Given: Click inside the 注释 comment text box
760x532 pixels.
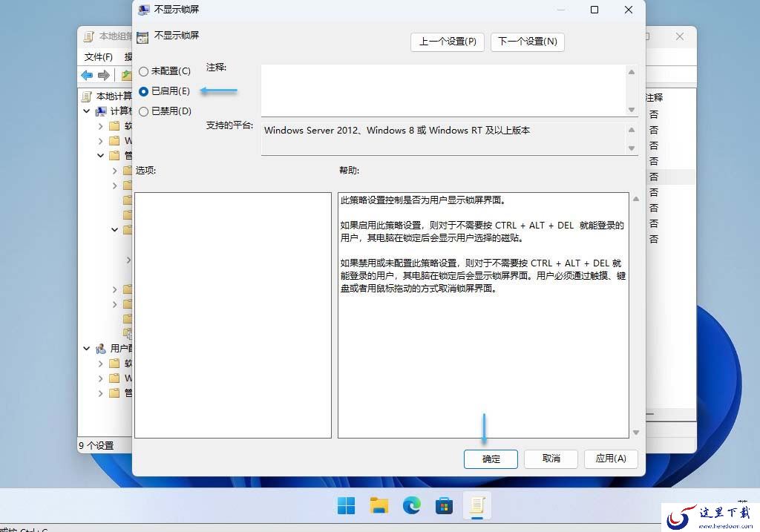Looking at the screenshot, I should 444,91.
